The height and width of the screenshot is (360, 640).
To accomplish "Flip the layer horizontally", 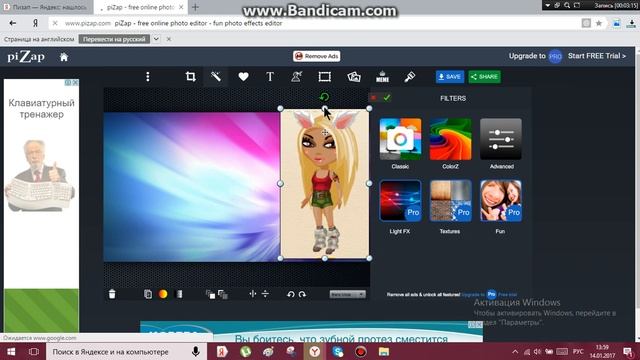I will (253, 294).
